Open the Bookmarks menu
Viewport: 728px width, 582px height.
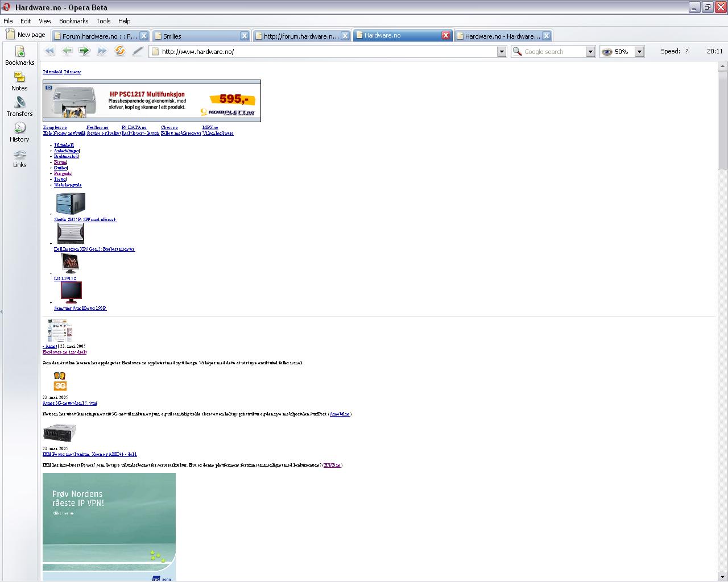[74, 21]
